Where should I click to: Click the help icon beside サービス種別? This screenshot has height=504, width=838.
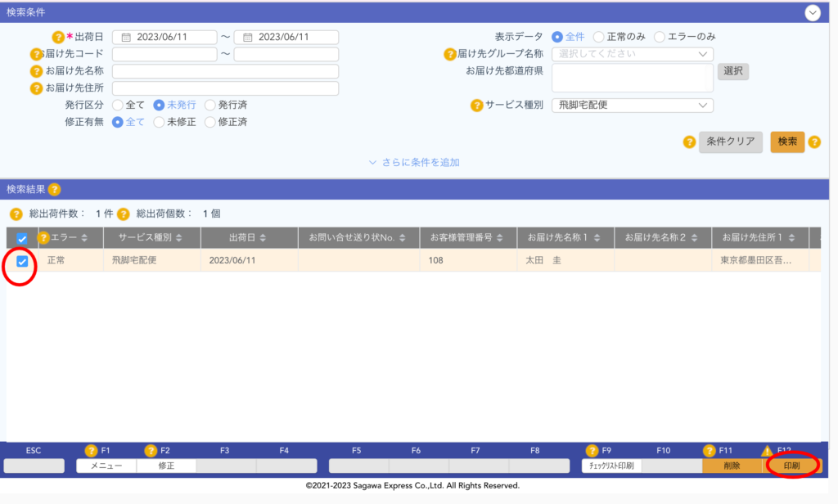point(475,105)
